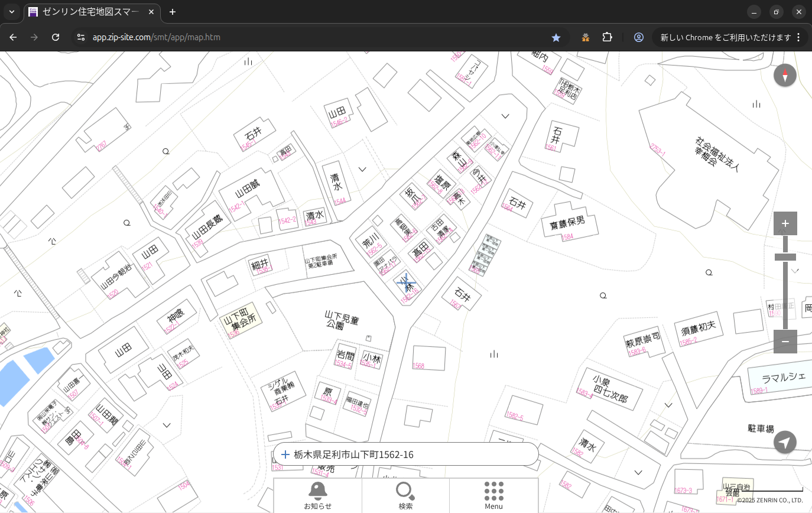
Task: Open the Chrome profile avatar
Action: [639, 37]
